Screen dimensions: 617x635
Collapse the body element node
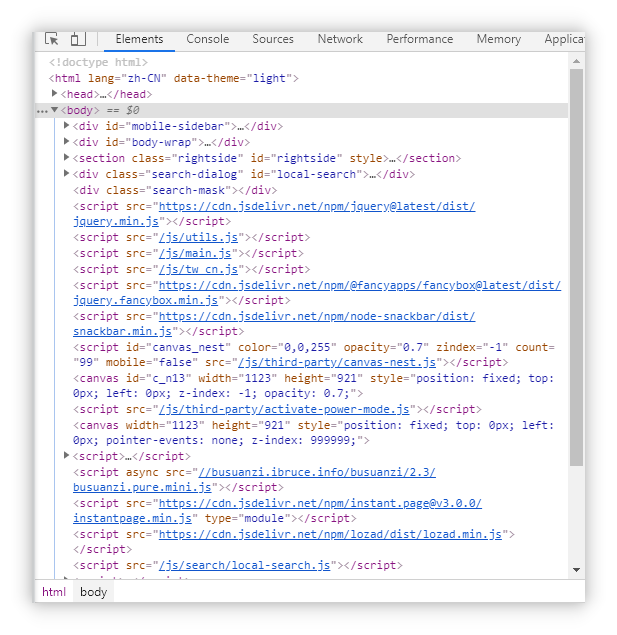pos(55,110)
